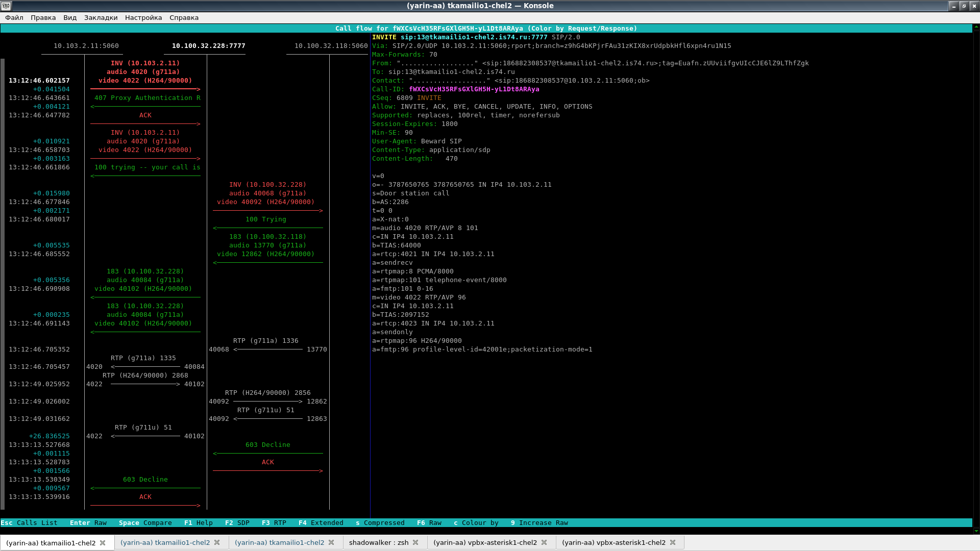This screenshot has width=980, height=551.
Task: Close the second tkamailio1-chel2 tab
Action: [x=217, y=543]
